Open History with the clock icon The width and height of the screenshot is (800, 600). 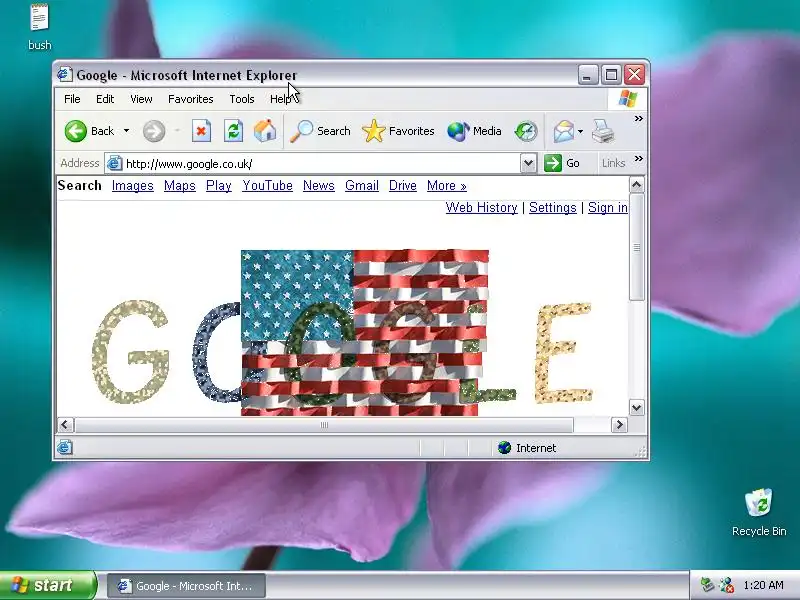coord(526,131)
